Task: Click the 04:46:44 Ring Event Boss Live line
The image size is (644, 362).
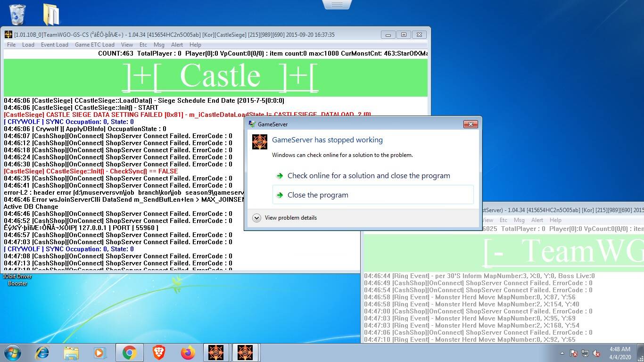Action: point(479,276)
